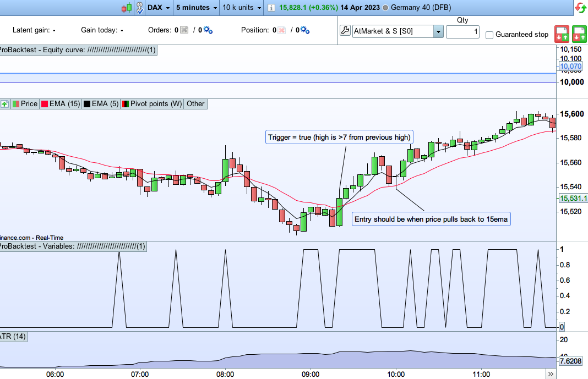This screenshot has width=588, height=379.
Task: Click the Trigger = true annotation box
Action: pyautogui.click(x=339, y=137)
